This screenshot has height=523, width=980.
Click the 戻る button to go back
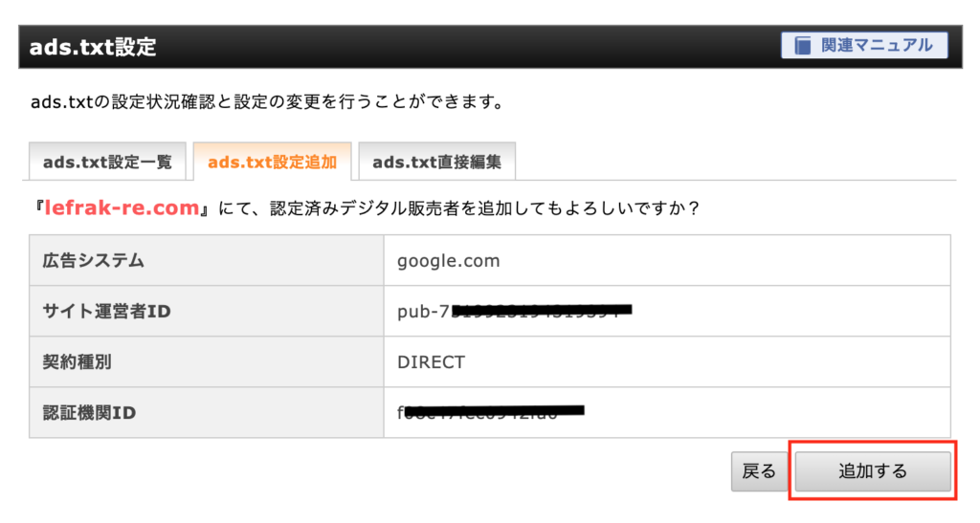tap(759, 471)
